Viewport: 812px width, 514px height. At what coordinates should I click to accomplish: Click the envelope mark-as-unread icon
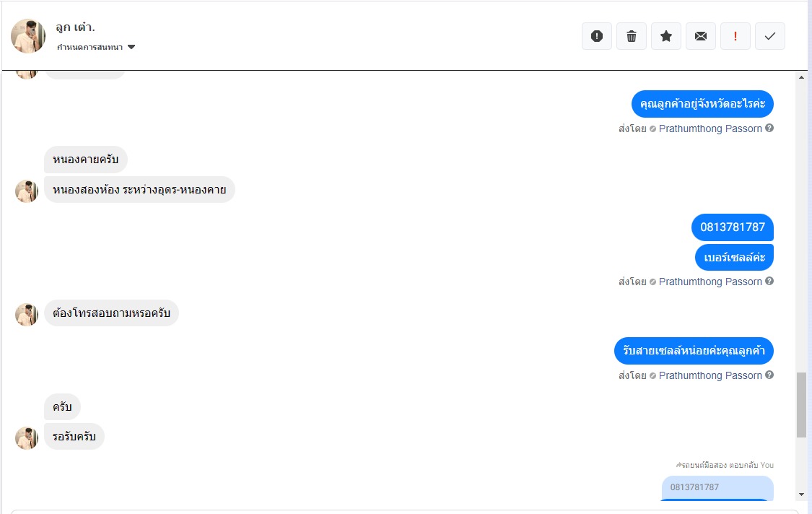click(701, 36)
